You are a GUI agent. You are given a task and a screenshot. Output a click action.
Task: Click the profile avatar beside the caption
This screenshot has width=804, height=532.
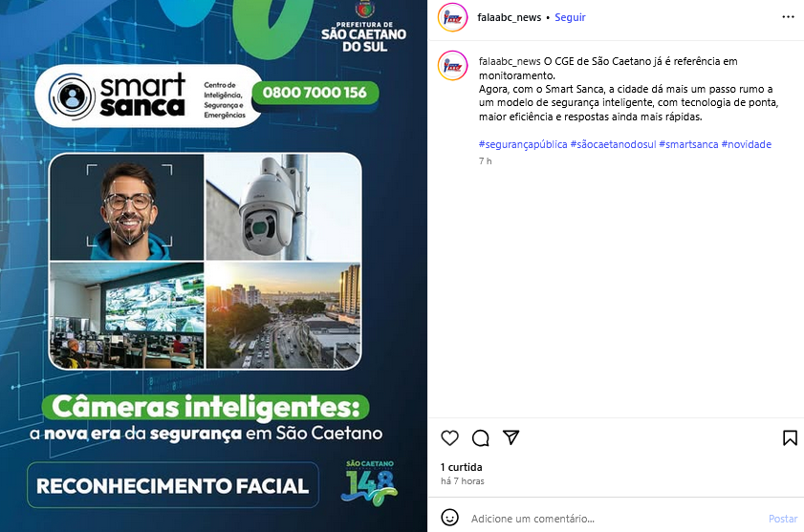(x=453, y=66)
